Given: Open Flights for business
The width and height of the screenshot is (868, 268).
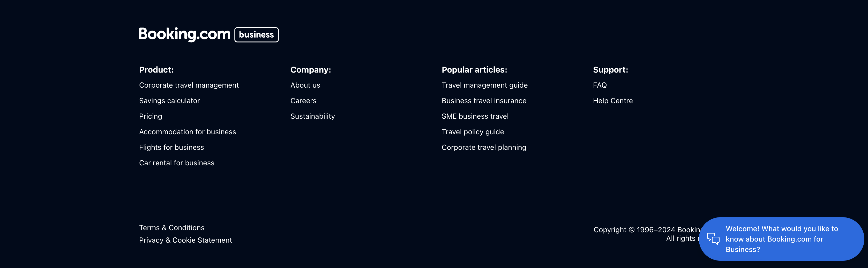Looking at the screenshot, I should [171, 147].
